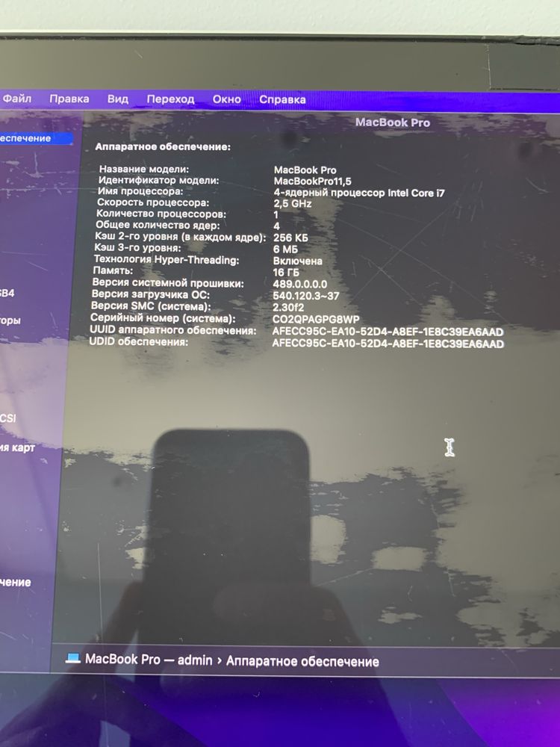
Task: Click 'MacBook Pro — admin' in the path bar
Action: click(149, 660)
